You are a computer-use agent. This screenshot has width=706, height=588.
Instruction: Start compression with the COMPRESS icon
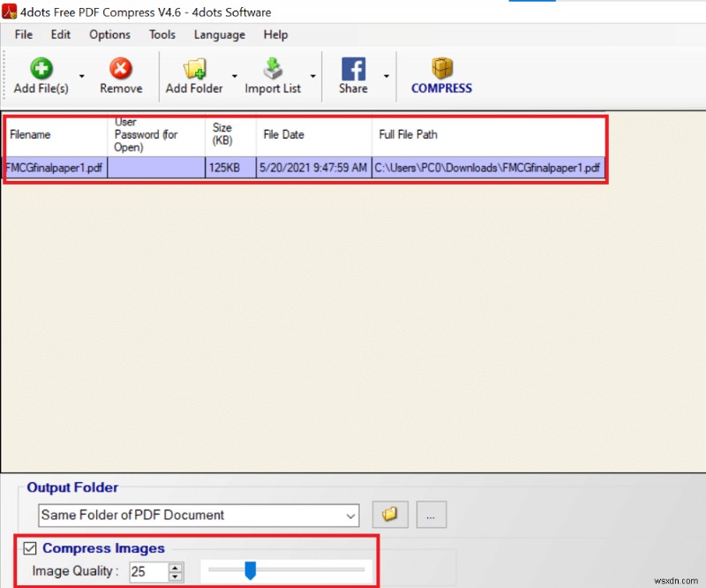click(x=441, y=67)
